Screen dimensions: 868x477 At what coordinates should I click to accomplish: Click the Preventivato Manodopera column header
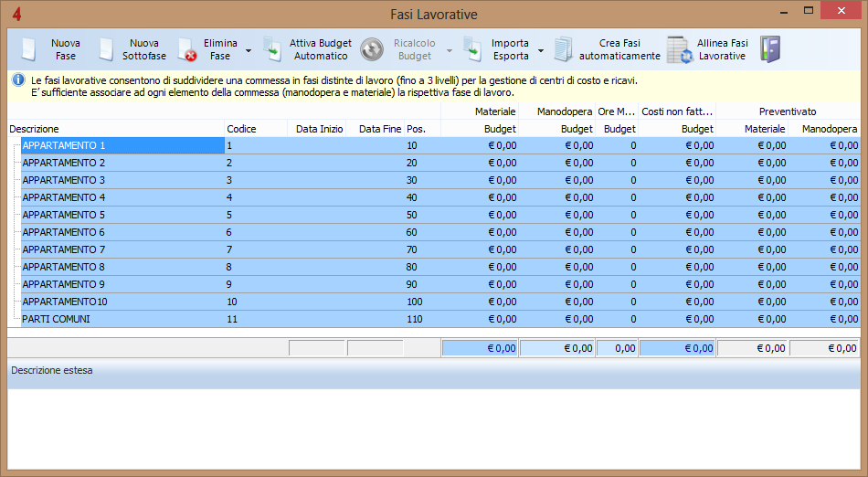click(x=824, y=129)
